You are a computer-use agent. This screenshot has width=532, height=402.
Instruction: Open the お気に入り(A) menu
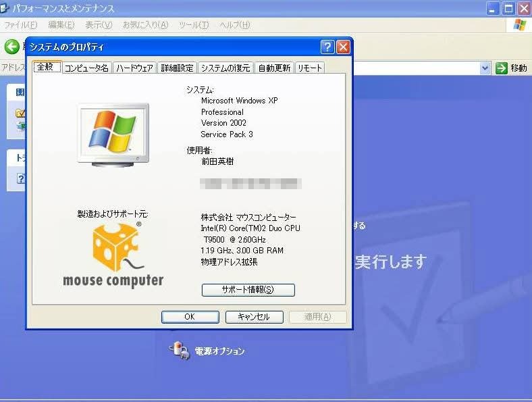click(145, 25)
